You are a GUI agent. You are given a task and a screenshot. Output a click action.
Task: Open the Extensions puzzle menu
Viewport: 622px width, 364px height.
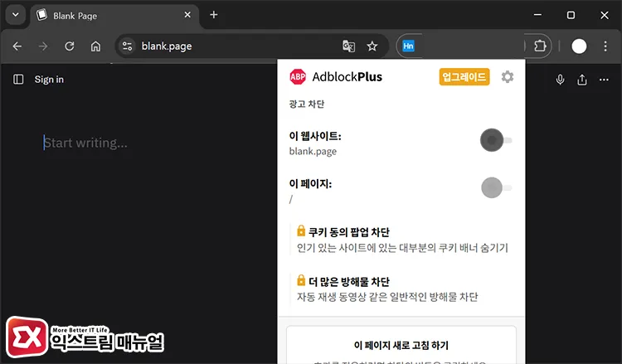click(540, 46)
